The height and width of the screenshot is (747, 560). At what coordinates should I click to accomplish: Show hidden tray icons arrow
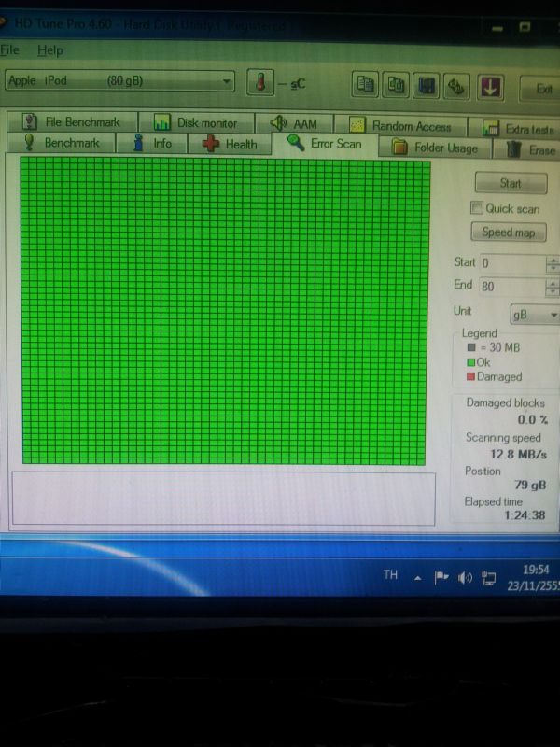pos(418,578)
